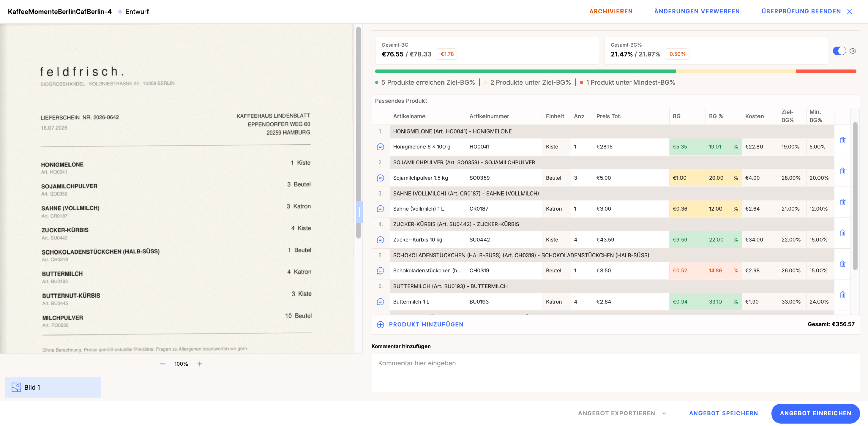Toggle the eye visibility icon

[x=853, y=51]
